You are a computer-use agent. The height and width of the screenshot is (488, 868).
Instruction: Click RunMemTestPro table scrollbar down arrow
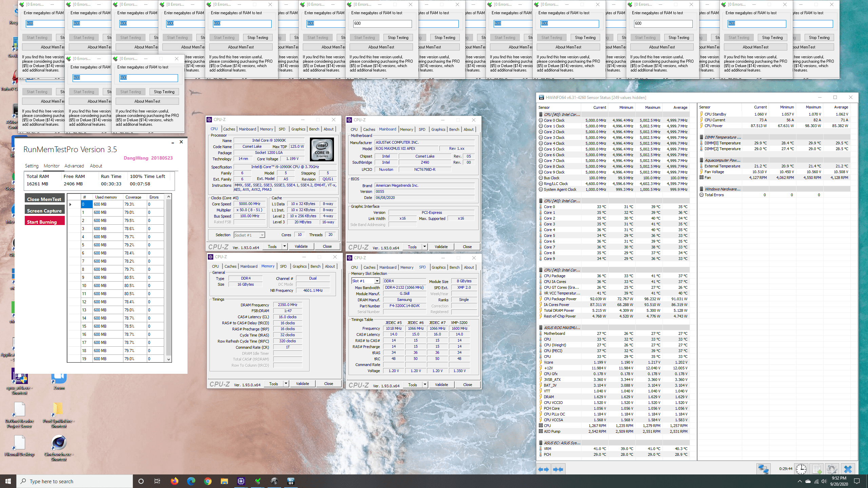tap(169, 359)
